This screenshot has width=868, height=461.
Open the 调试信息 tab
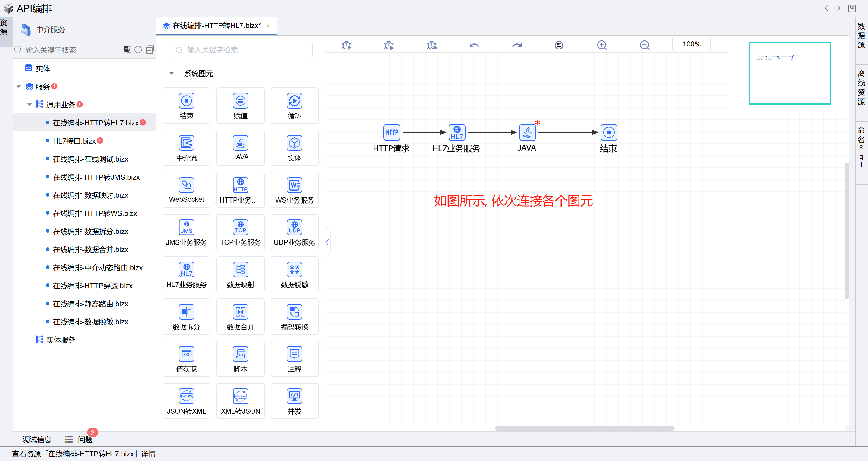point(37,439)
